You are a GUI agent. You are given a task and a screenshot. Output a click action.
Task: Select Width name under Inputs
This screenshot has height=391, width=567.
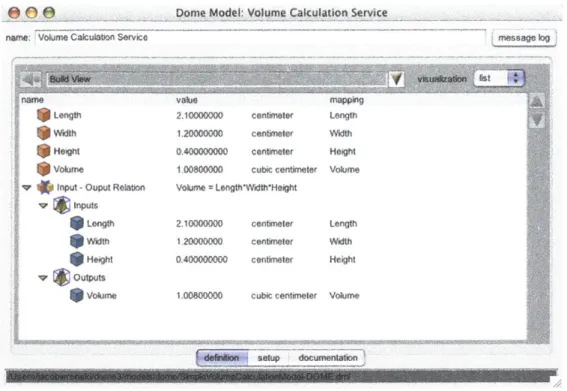point(98,241)
